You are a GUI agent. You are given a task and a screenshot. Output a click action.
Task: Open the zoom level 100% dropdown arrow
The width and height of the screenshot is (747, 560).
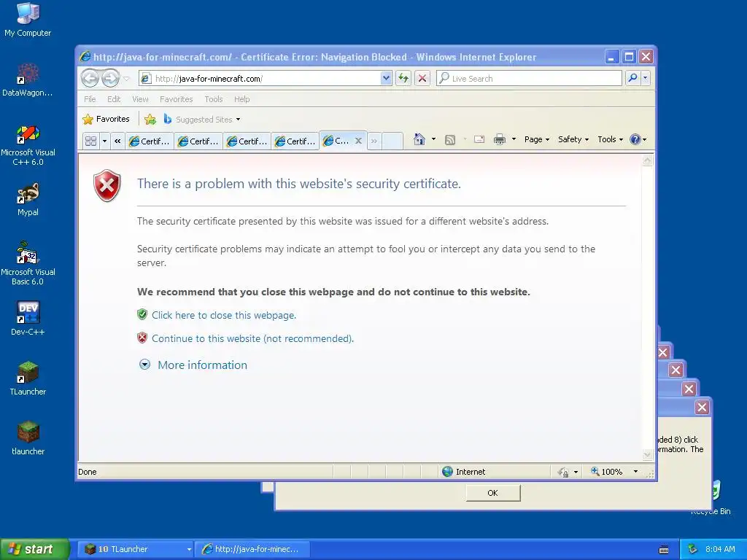(635, 472)
